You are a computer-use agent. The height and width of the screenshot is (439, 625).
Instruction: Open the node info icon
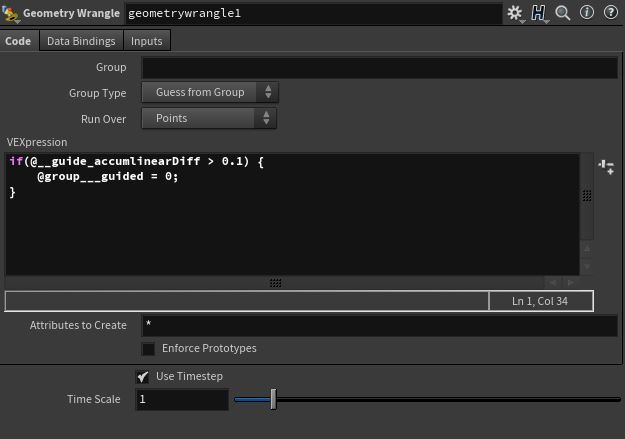pos(586,13)
